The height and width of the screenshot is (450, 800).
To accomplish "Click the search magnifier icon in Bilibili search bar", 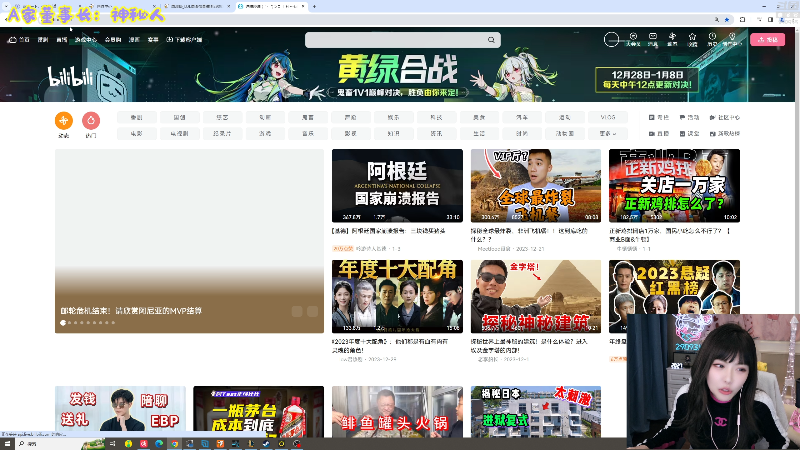I will pyautogui.click(x=491, y=40).
